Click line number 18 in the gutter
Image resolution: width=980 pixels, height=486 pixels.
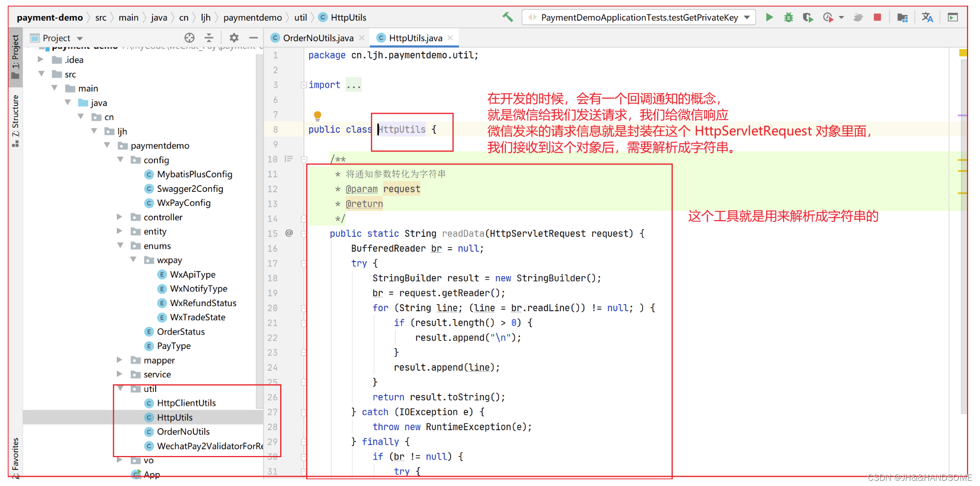click(x=272, y=278)
